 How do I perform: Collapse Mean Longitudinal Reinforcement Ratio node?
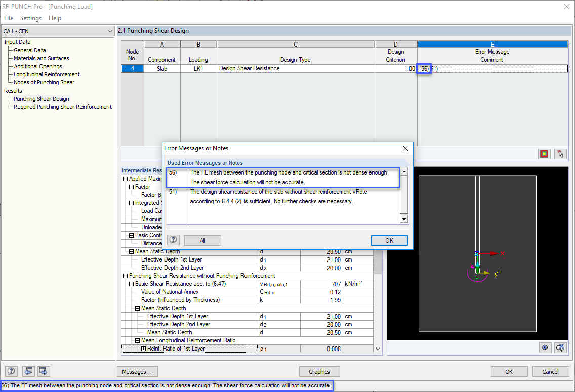click(x=138, y=341)
